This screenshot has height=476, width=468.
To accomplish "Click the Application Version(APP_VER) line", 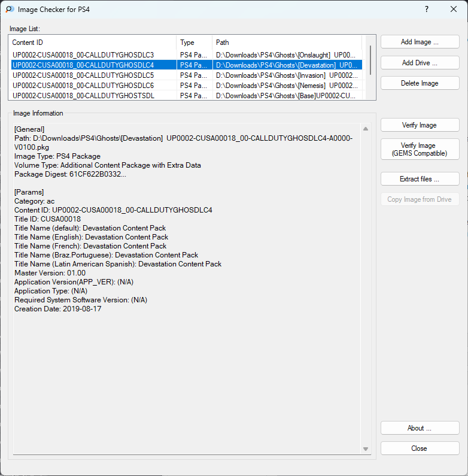I will click(x=74, y=282).
